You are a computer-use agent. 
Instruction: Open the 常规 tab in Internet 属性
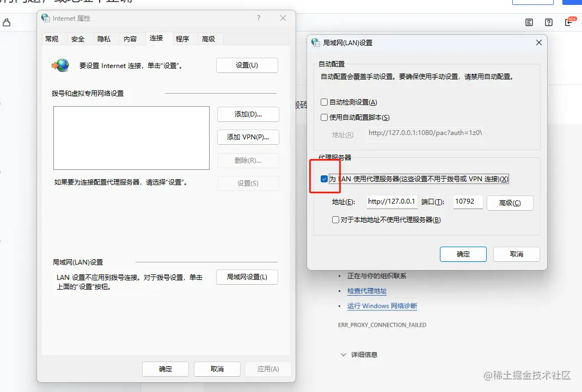pyautogui.click(x=52, y=39)
